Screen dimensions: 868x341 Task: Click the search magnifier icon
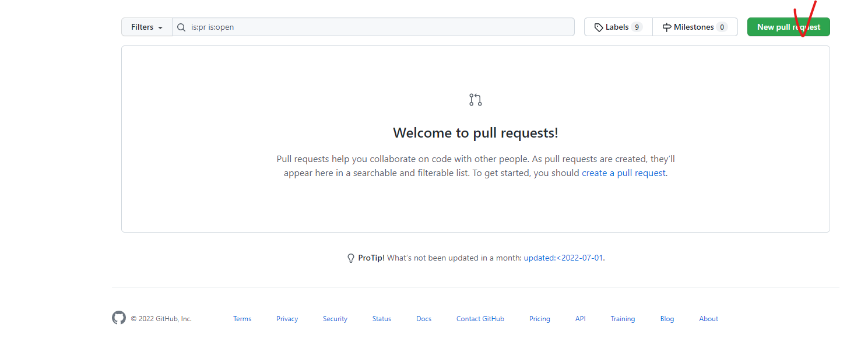(181, 27)
